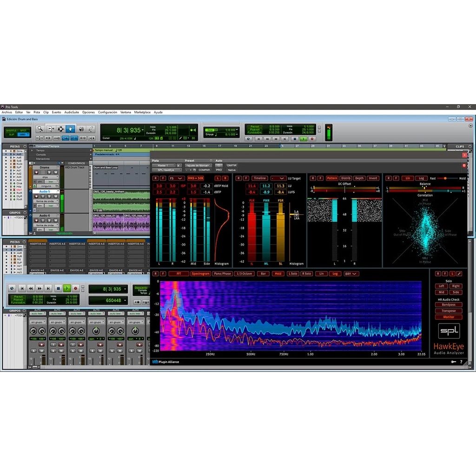Open the Ayuda menu

(x=158, y=112)
